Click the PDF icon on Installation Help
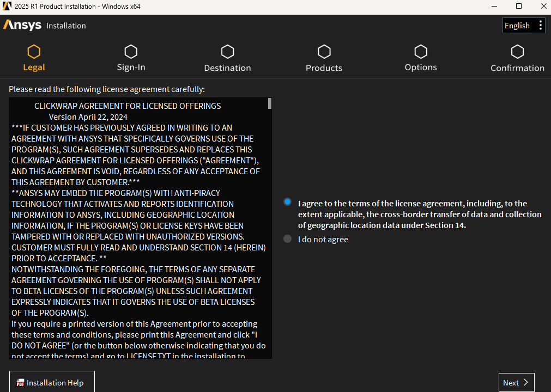 pyautogui.click(x=20, y=383)
